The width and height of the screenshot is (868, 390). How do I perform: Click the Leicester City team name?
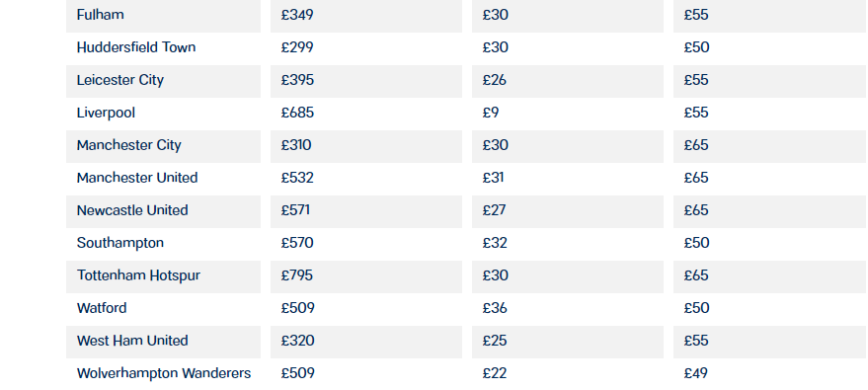pos(120,80)
